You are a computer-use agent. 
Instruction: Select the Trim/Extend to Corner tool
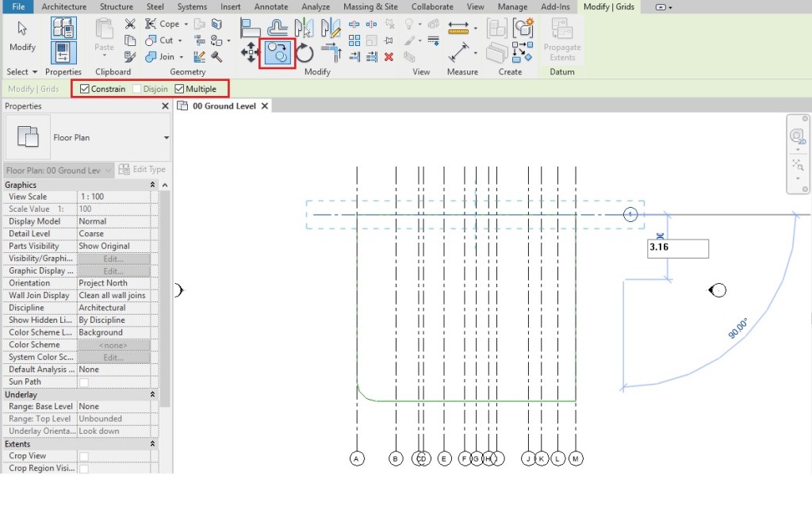coord(334,52)
